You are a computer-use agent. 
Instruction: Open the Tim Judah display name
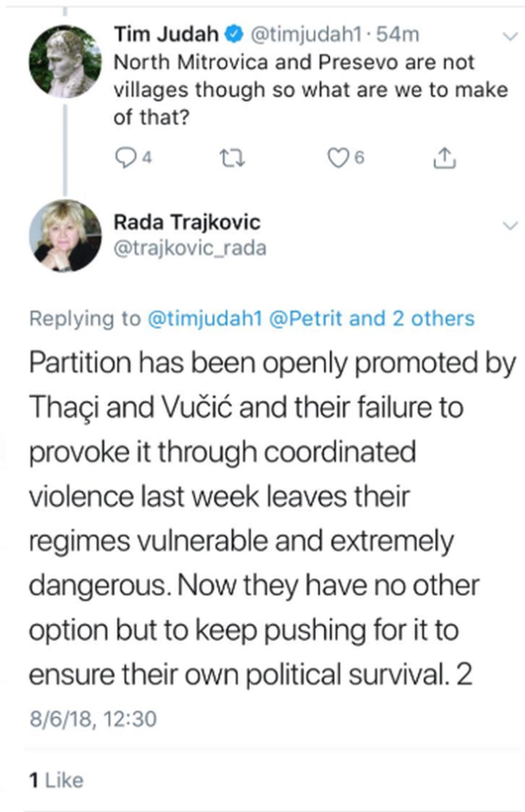166,35
